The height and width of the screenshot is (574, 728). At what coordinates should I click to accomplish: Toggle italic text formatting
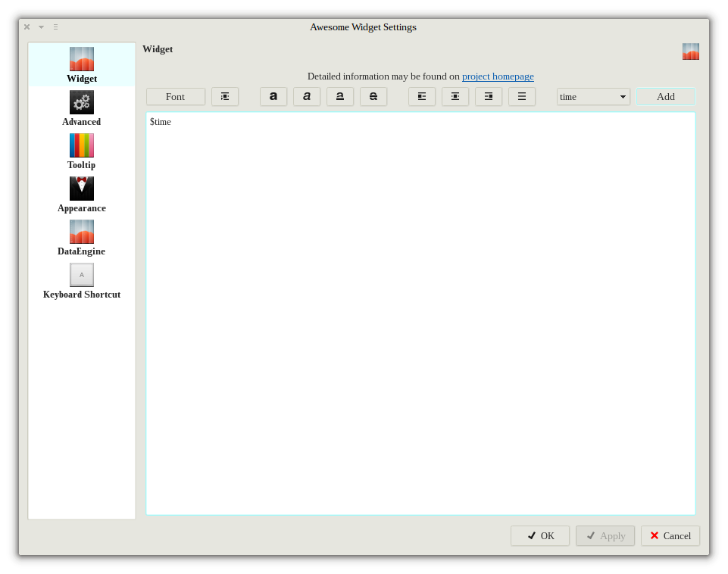[x=307, y=96]
